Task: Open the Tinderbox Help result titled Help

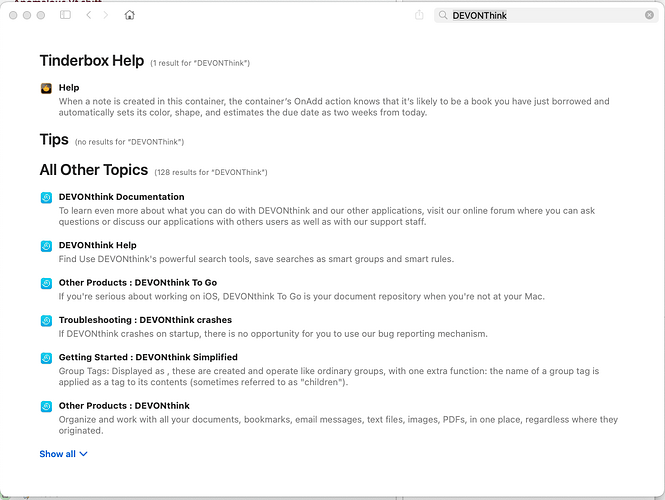Action: tap(68, 88)
